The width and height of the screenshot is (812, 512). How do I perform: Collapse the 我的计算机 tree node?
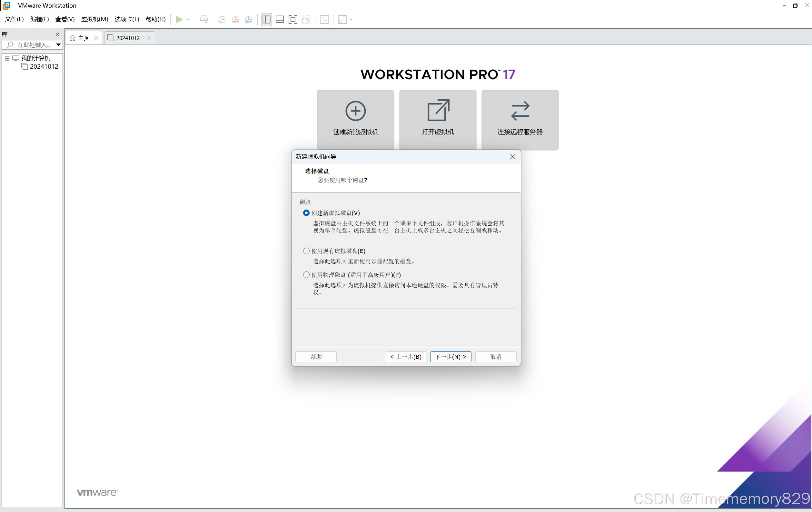[7, 58]
